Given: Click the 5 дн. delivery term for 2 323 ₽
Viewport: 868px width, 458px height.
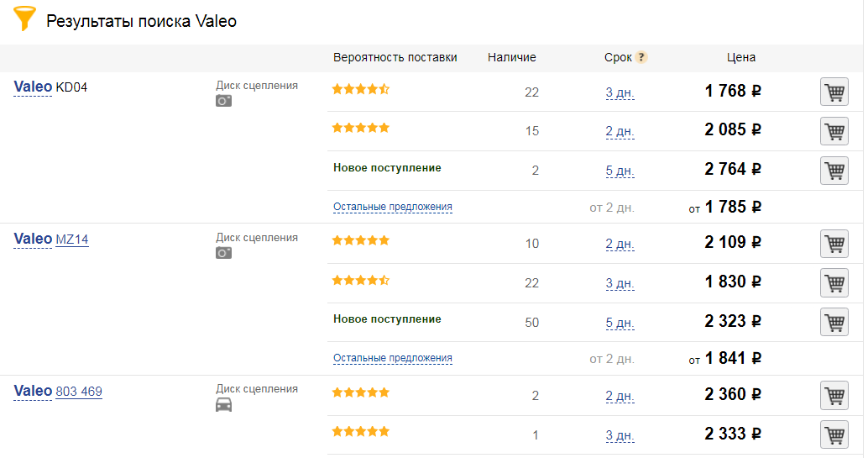Looking at the screenshot, I should point(620,323).
